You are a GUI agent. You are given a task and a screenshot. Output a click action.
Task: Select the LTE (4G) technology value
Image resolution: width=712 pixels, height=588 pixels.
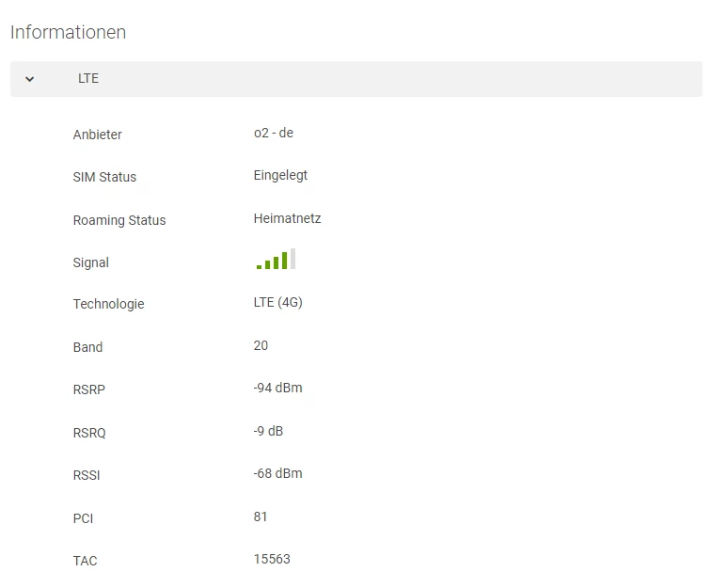pyautogui.click(x=277, y=302)
